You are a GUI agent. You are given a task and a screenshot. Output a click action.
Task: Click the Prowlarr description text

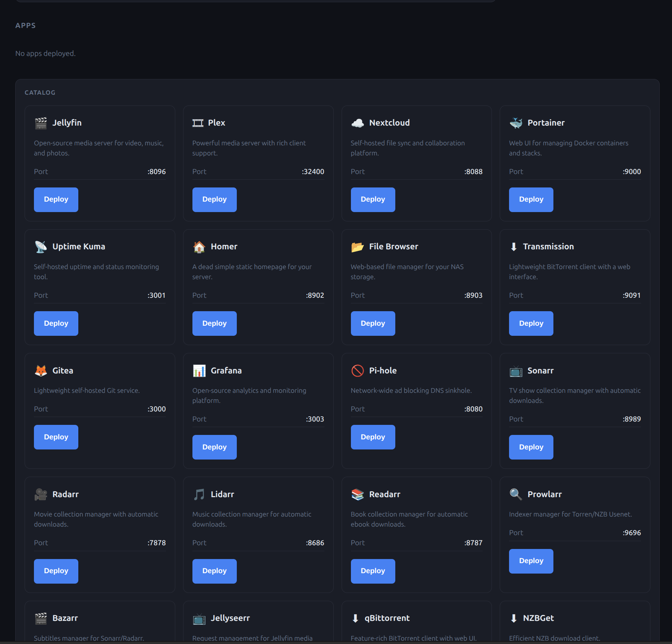[570, 514]
